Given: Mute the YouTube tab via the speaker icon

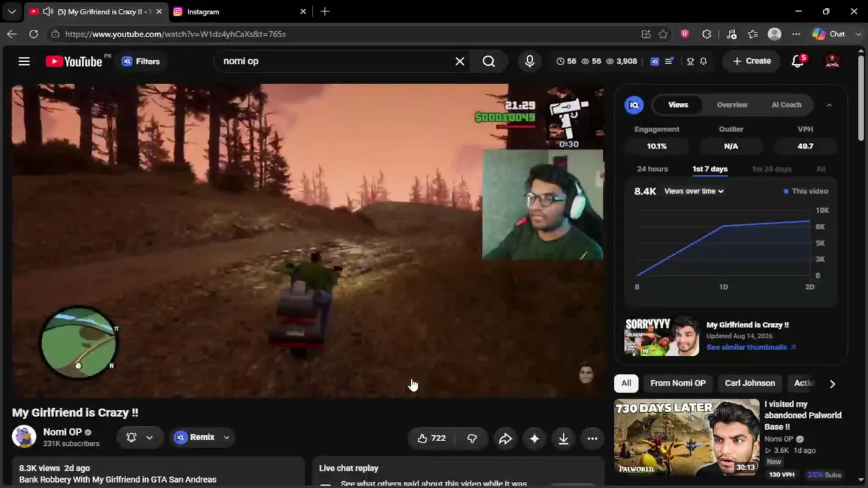Looking at the screenshot, I should tap(47, 12).
